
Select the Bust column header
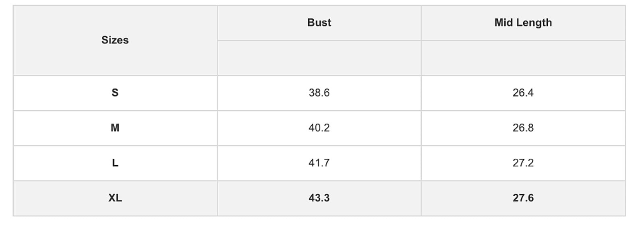[319, 23]
